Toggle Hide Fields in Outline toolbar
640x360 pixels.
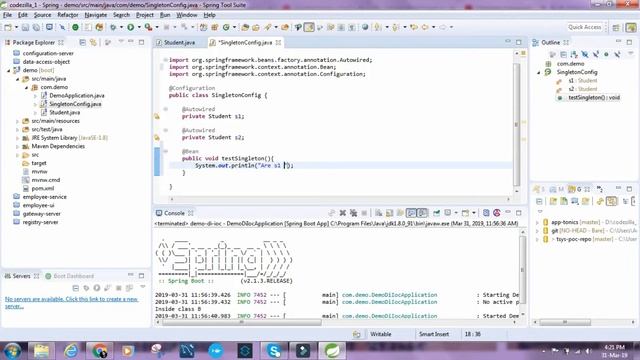pos(585,54)
